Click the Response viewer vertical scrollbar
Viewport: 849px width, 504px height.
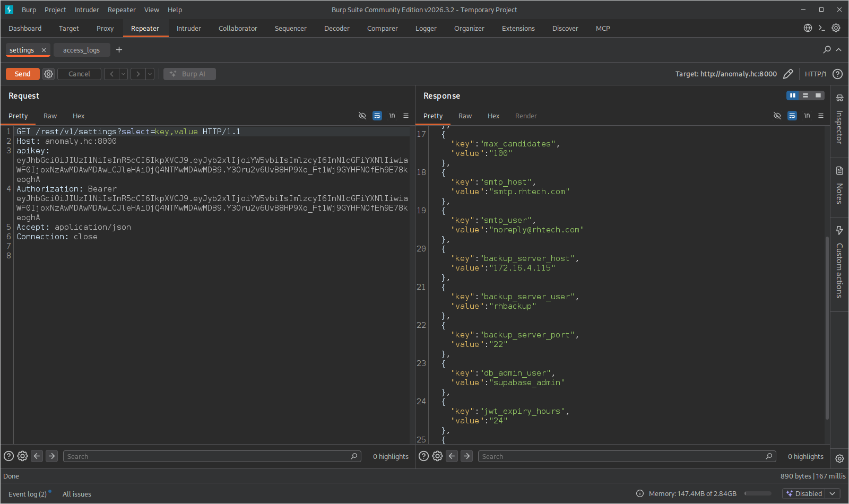(827, 328)
